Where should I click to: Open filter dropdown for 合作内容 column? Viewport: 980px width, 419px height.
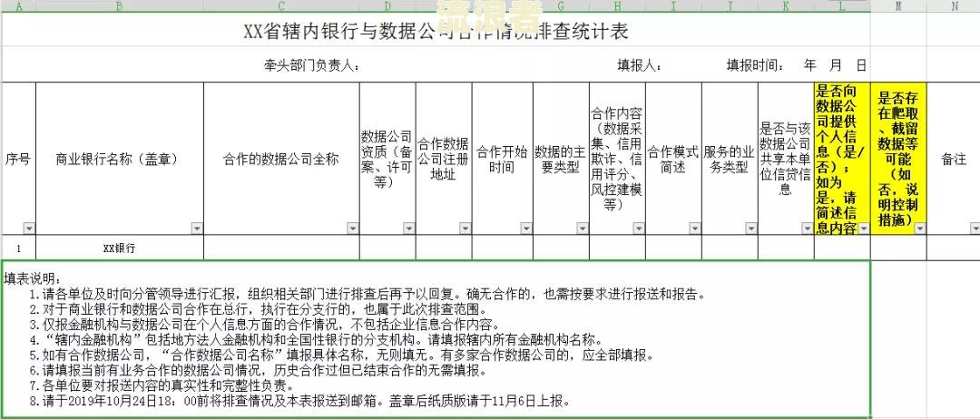[x=639, y=229]
